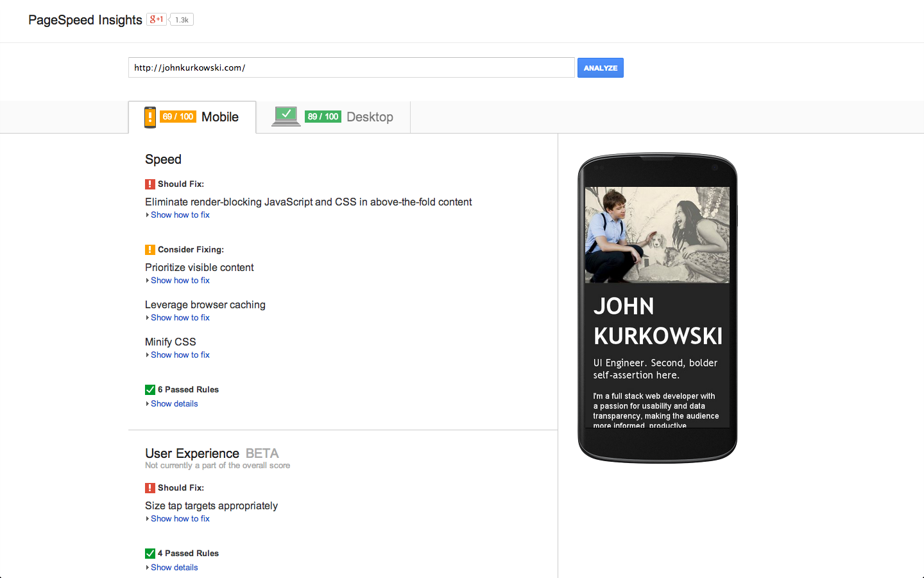The image size is (924, 578).
Task: Click the orange mobile phone warning icon
Action: click(150, 118)
